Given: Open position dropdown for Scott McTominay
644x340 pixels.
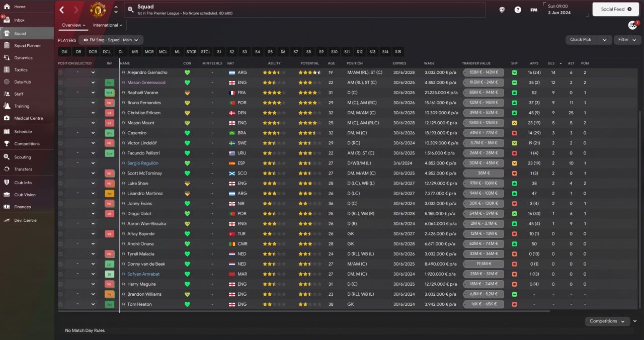Looking at the screenshot, I should tap(93, 173).
